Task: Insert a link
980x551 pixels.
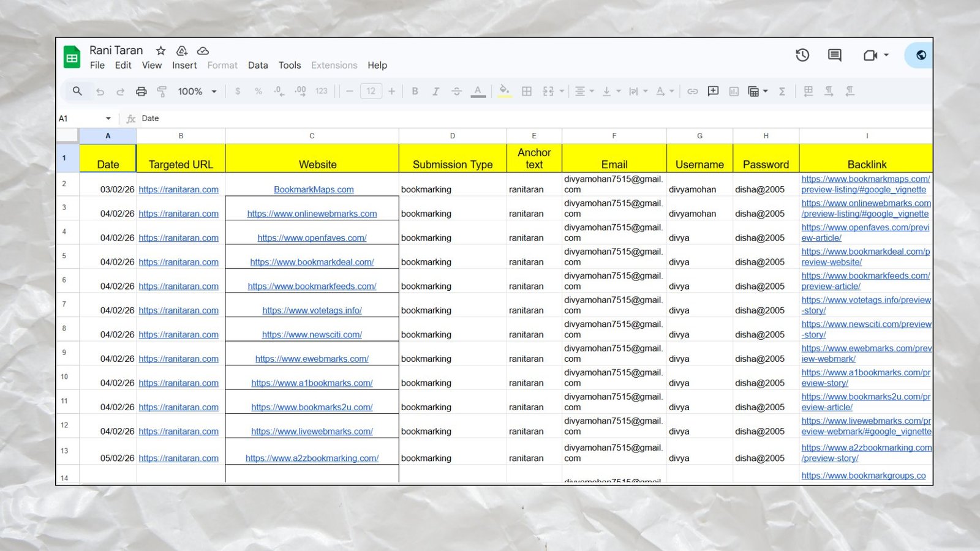Action: point(693,91)
